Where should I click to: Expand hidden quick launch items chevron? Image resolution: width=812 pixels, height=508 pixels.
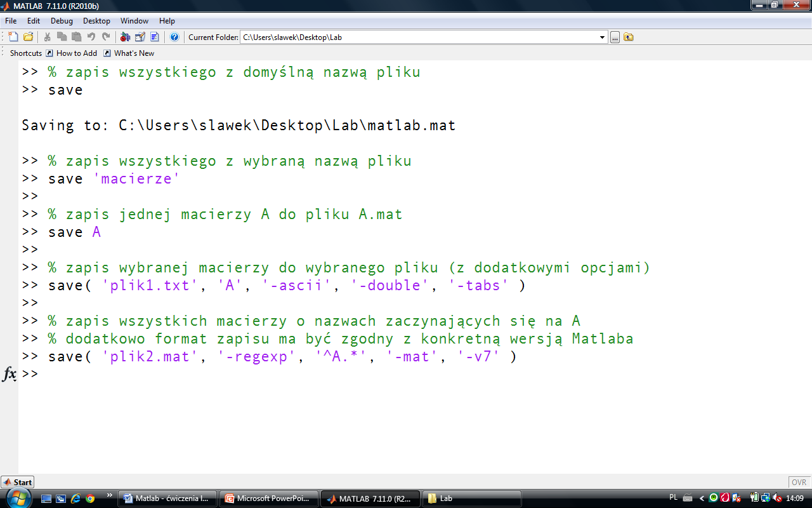coord(109,495)
